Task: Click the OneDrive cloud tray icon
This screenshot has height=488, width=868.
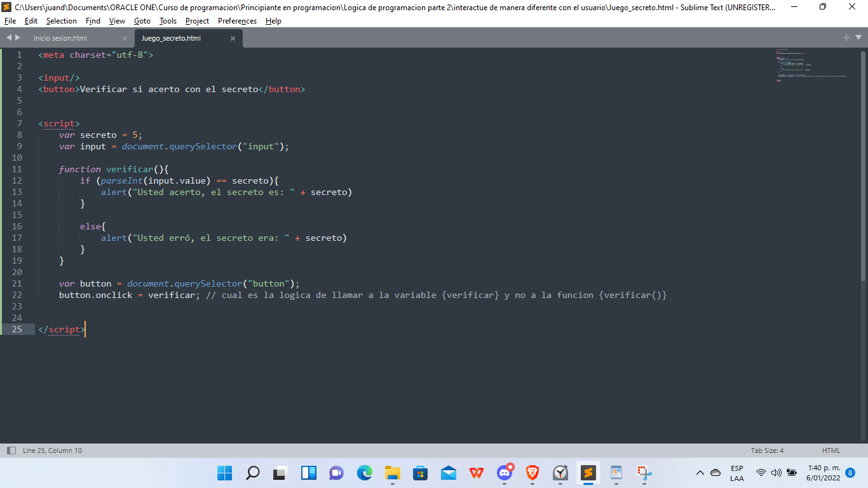Action: coord(715,473)
